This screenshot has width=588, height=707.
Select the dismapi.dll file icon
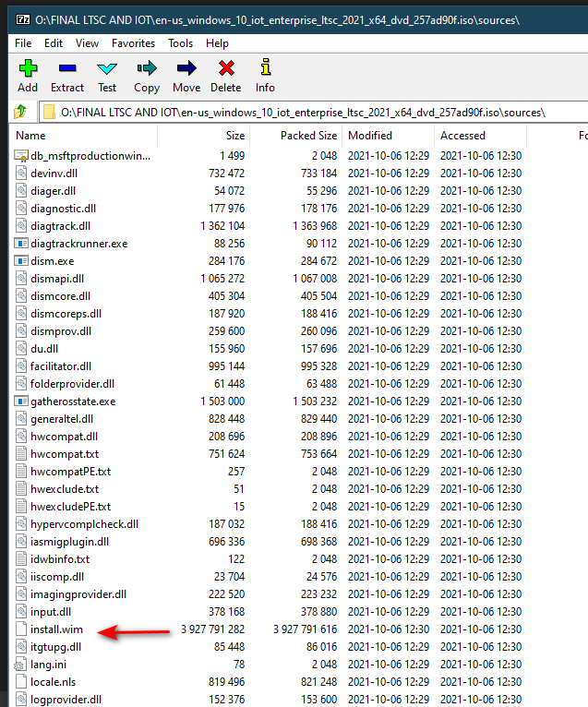point(21,279)
